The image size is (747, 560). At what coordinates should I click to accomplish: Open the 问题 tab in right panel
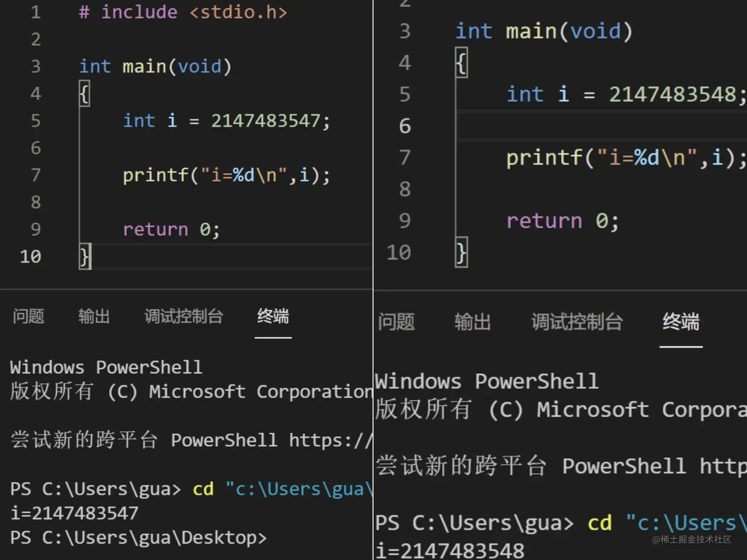point(396,322)
